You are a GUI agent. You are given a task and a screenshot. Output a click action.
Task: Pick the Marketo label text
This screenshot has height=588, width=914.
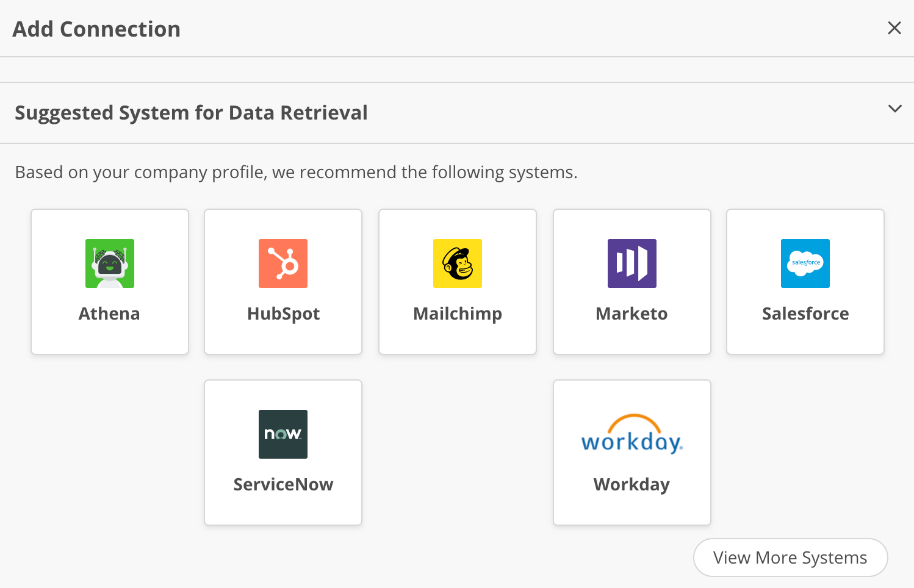(x=632, y=314)
